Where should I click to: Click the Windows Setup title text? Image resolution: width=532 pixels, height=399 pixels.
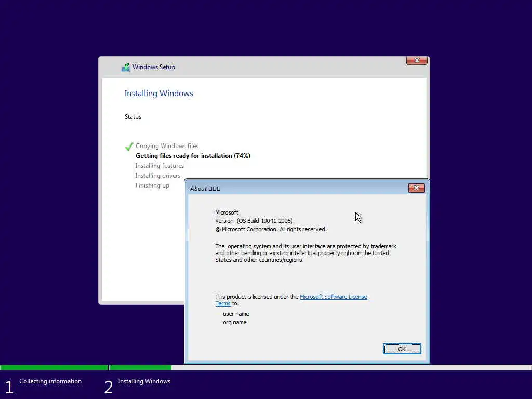tap(154, 67)
